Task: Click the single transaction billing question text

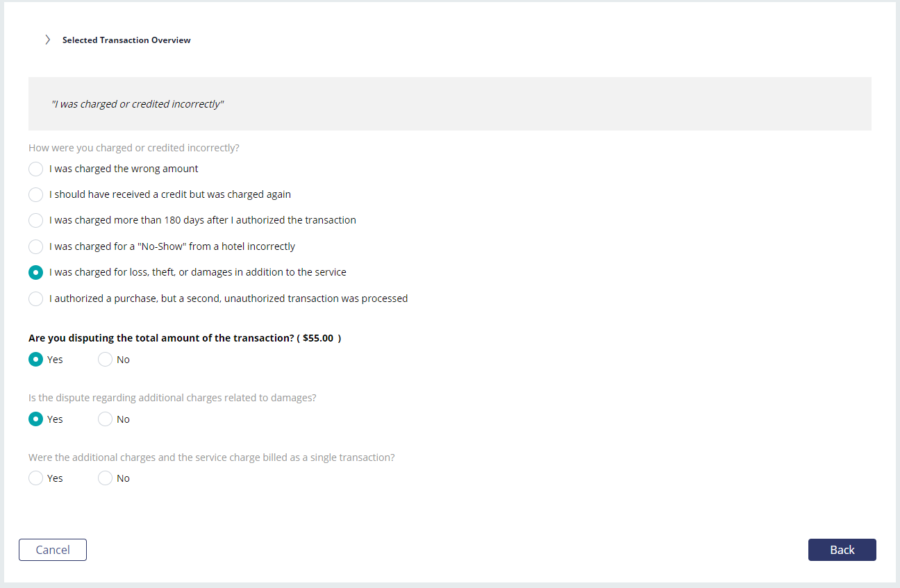Action: coord(212,457)
